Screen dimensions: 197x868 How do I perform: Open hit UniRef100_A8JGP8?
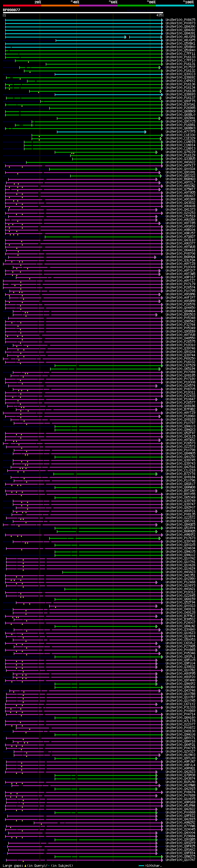(180, 37)
